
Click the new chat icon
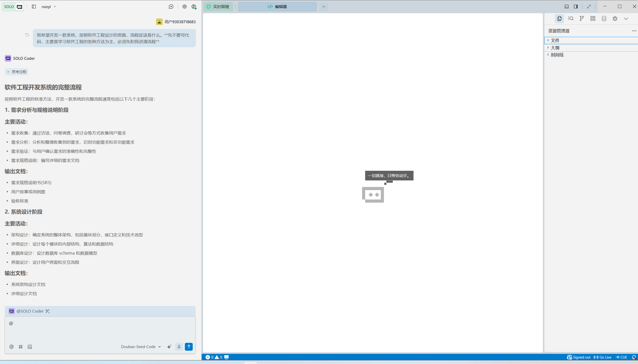click(x=171, y=7)
